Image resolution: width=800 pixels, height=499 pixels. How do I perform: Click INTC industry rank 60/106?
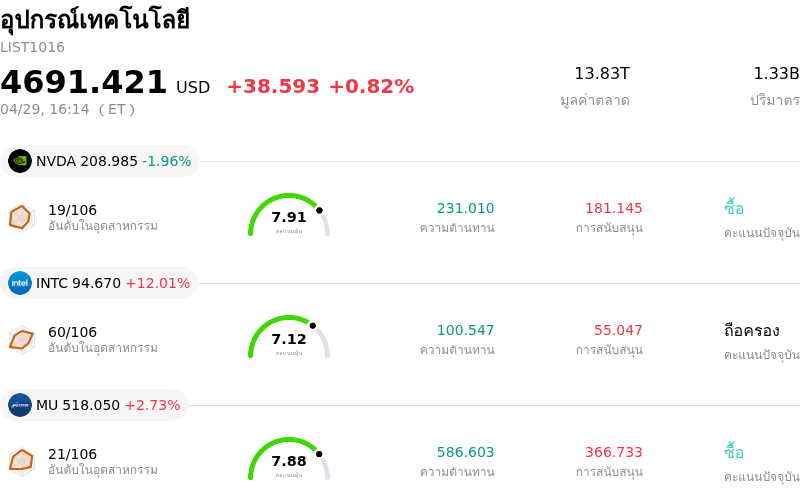coord(72,331)
